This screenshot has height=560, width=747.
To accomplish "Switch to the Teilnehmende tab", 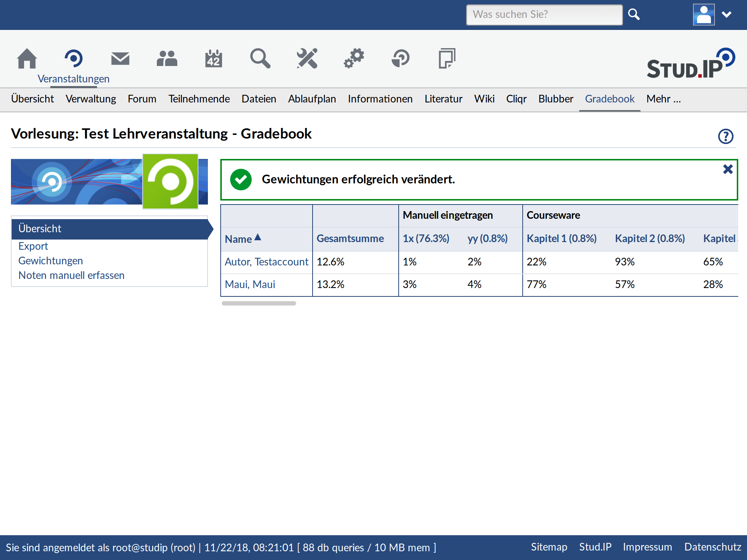I will (x=199, y=99).
